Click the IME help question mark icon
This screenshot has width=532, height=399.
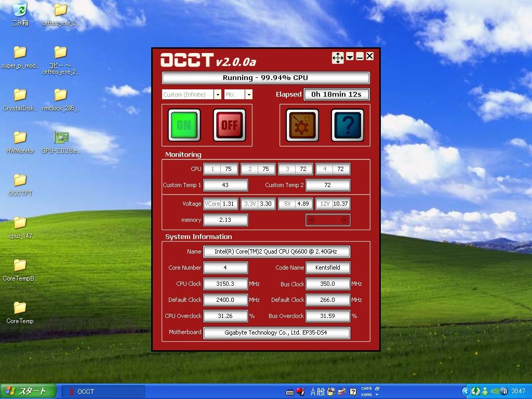(x=353, y=392)
